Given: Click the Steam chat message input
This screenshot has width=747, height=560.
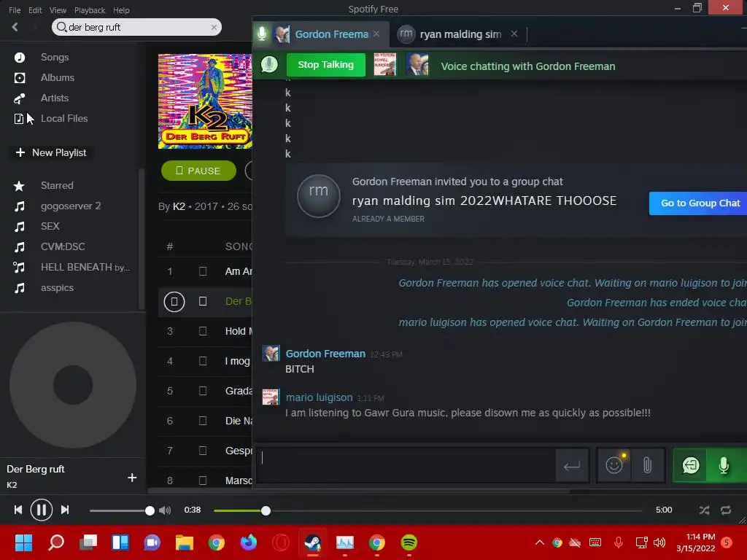Looking at the screenshot, I should click(x=406, y=464).
